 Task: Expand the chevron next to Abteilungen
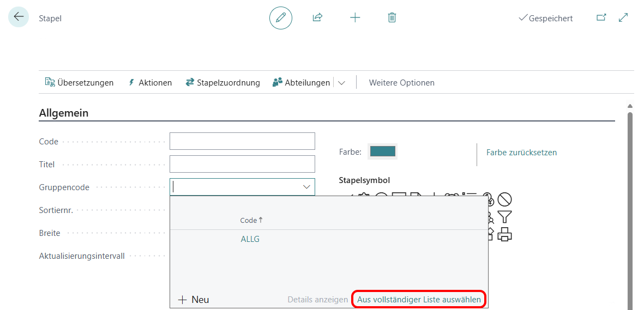pos(341,82)
